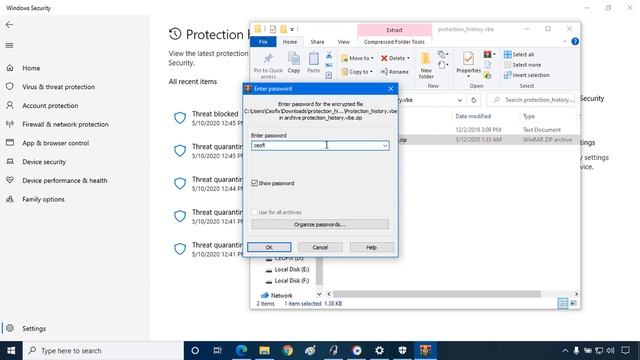Open Home in Windows Security sidebar

[31, 68]
